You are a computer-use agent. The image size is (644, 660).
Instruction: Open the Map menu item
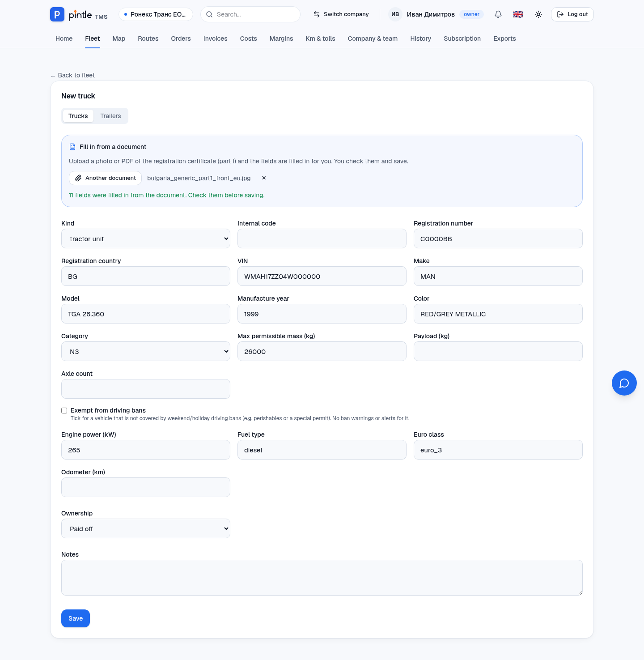coord(119,38)
